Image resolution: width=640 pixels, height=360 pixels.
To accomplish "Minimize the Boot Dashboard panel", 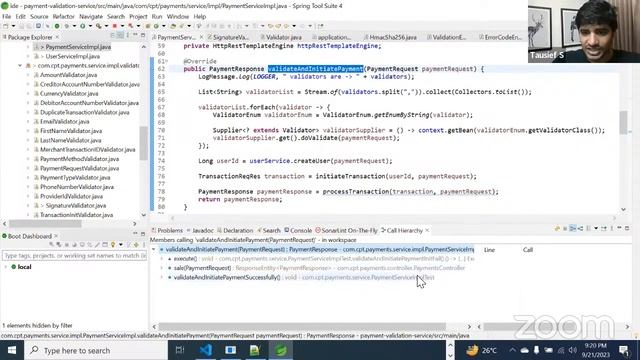I will 135,234.
